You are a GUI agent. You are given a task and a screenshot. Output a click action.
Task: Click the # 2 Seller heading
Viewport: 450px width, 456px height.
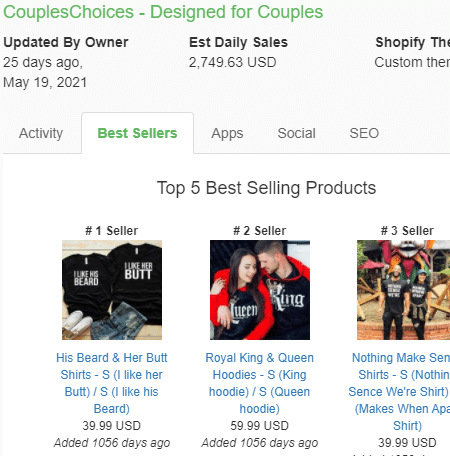click(x=260, y=231)
